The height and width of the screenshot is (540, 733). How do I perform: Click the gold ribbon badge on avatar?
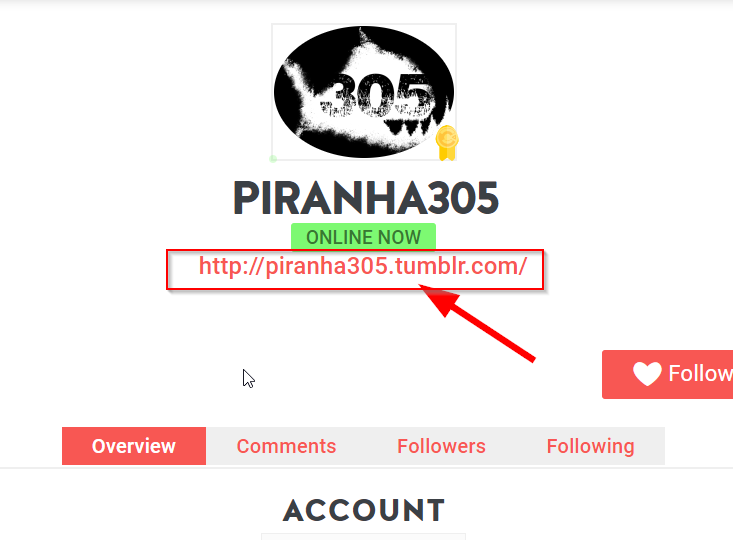tap(447, 143)
